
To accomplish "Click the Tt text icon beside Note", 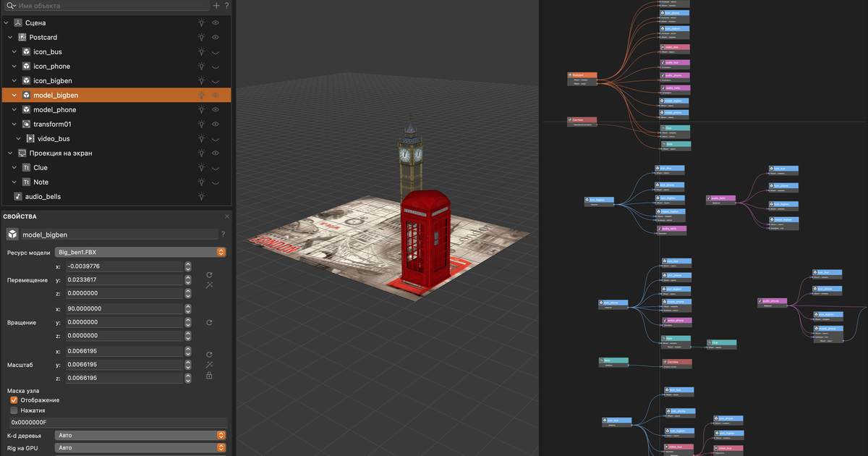I will pos(25,182).
